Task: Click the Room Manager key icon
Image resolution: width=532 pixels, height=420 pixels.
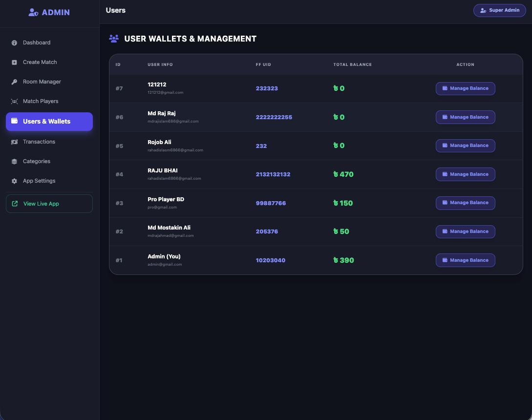Action: click(14, 82)
